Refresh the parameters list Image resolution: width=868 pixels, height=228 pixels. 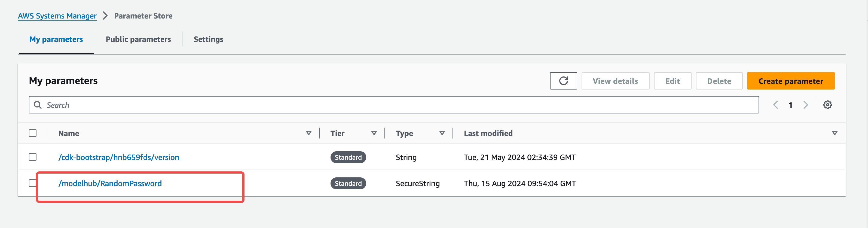pos(563,81)
